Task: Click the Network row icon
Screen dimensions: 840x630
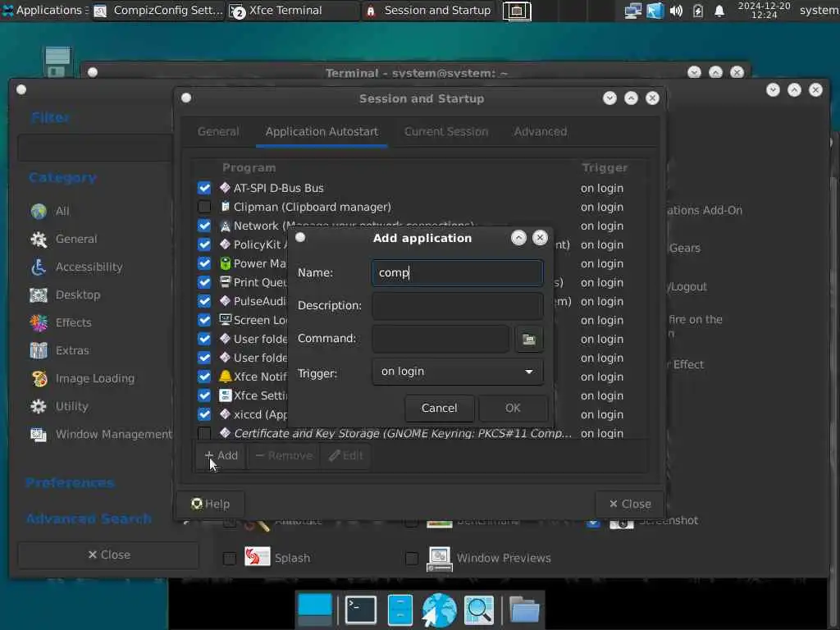Action: tap(225, 226)
